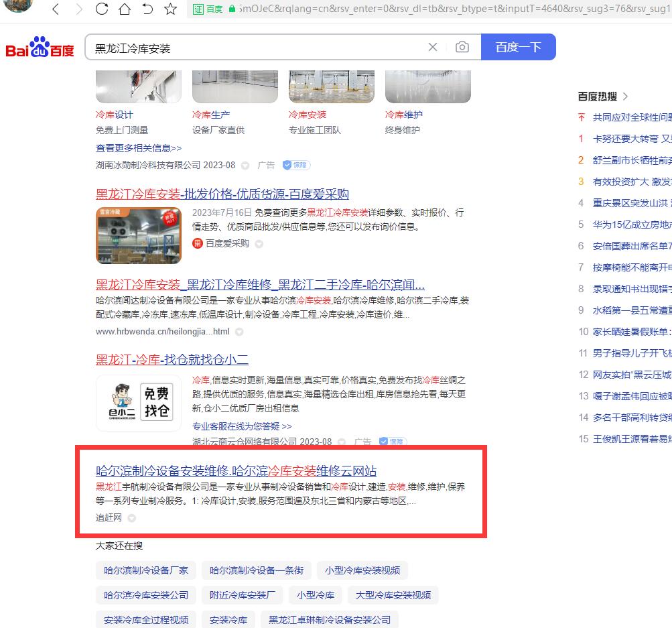
Task: Open the red 冷库安装 link under the images
Action: point(308,115)
